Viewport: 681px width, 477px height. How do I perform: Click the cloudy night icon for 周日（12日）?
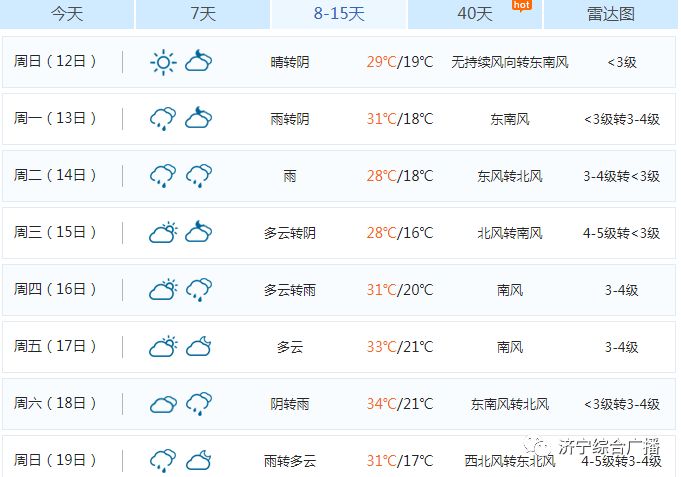tap(198, 62)
